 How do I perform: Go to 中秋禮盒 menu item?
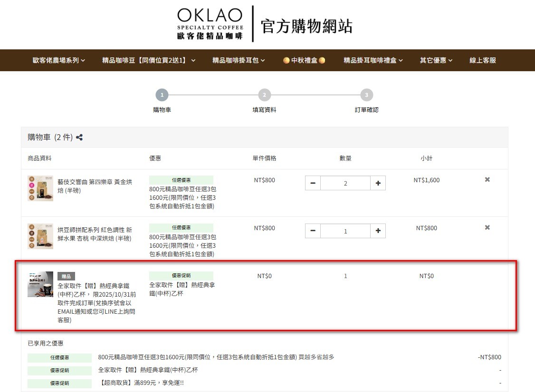pyautogui.click(x=304, y=60)
